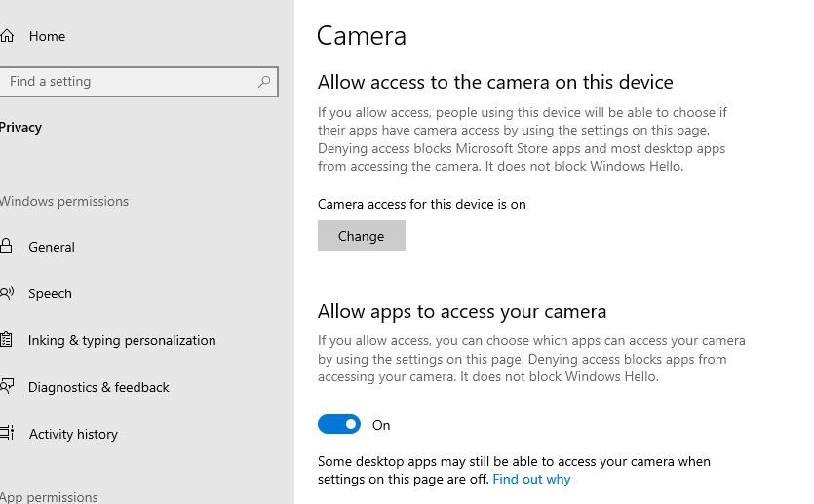Turn off apps camera access toggle
The width and height of the screenshot is (814, 504).
pos(339,425)
